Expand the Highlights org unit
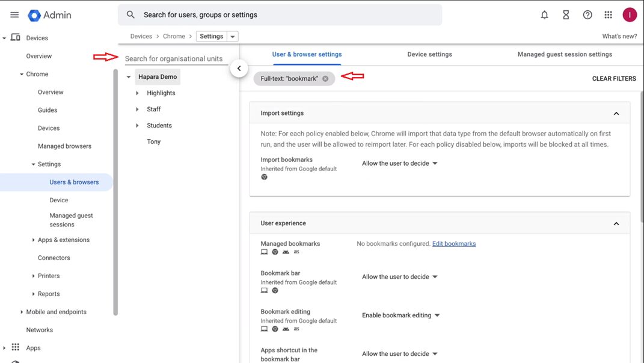The width and height of the screenshot is (644, 363). point(137,93)
